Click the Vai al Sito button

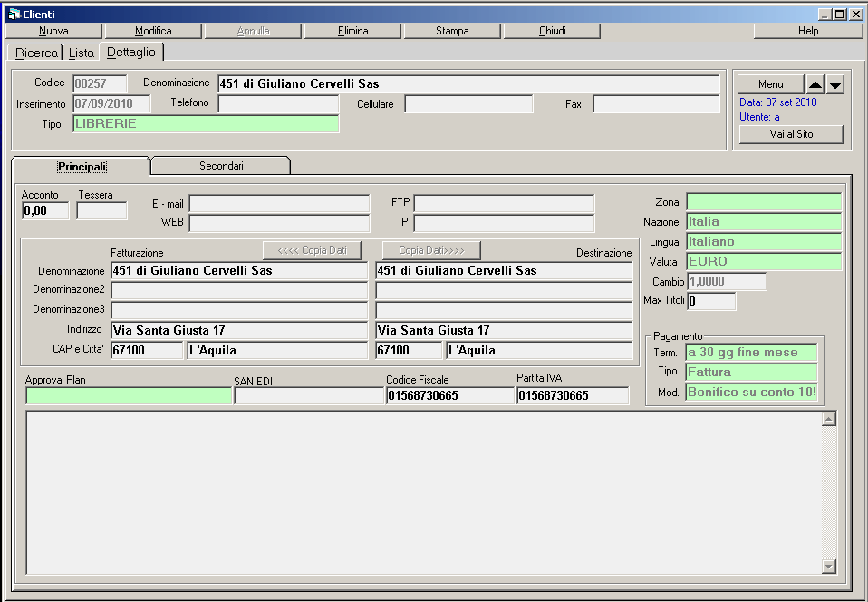tap(791, 134)
